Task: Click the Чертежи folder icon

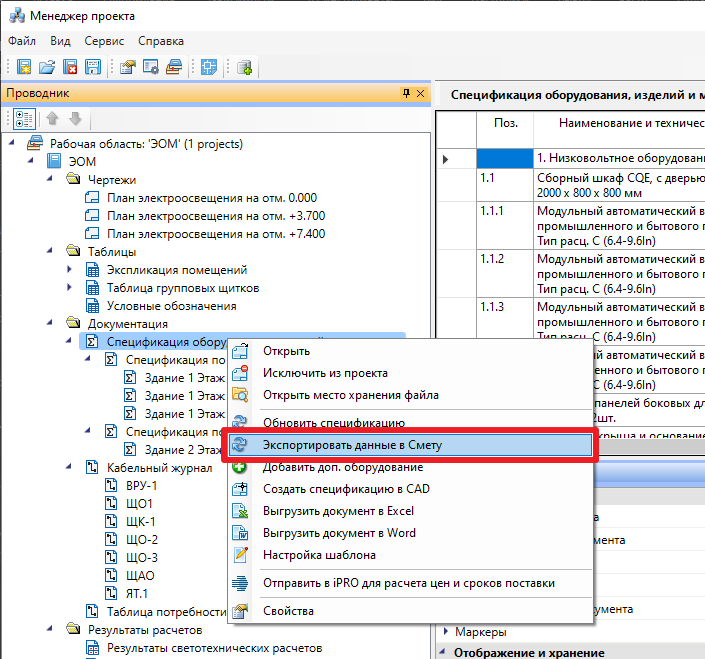Action: (73, 179)
